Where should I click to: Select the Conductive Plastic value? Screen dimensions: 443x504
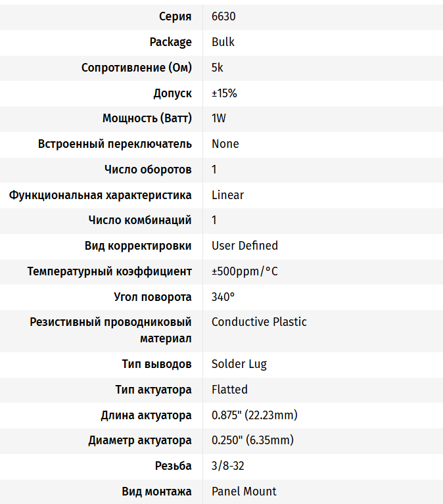click(x=259, y=322)
